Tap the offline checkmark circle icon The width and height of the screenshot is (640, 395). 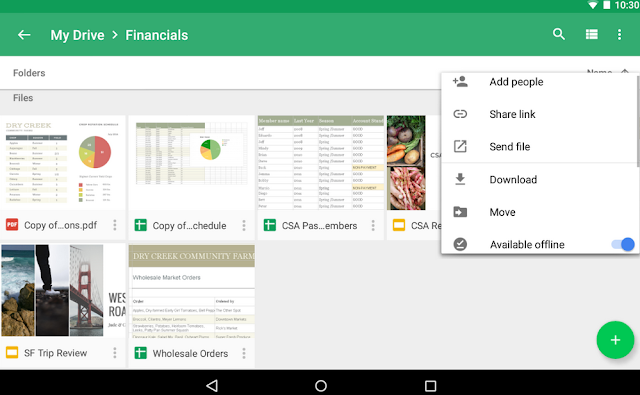click(460, 244)
